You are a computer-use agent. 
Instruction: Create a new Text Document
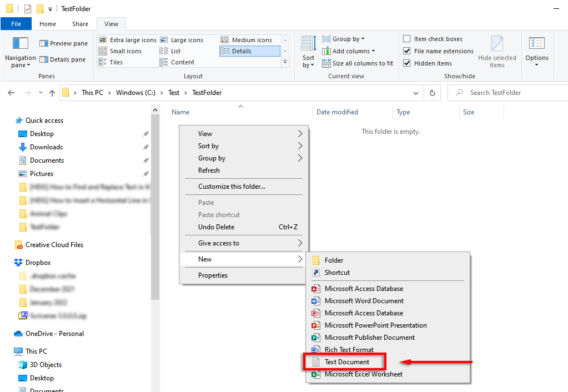coord(388,362)
